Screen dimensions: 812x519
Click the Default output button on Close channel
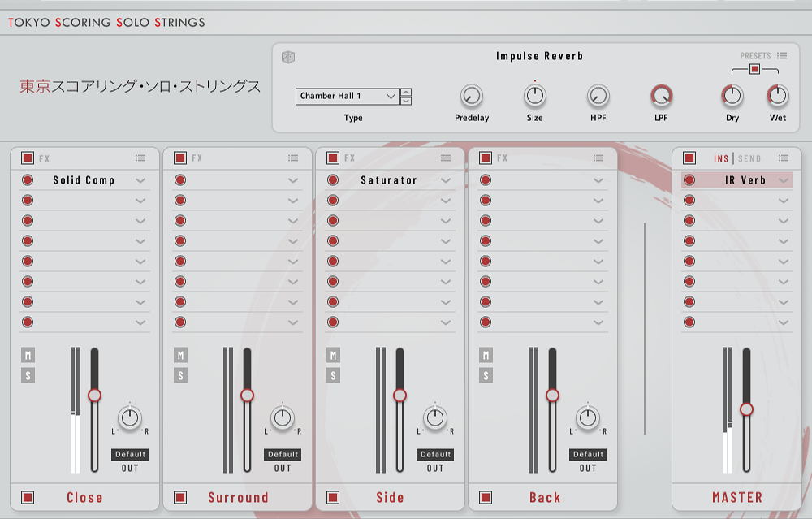tap(130, 454)
